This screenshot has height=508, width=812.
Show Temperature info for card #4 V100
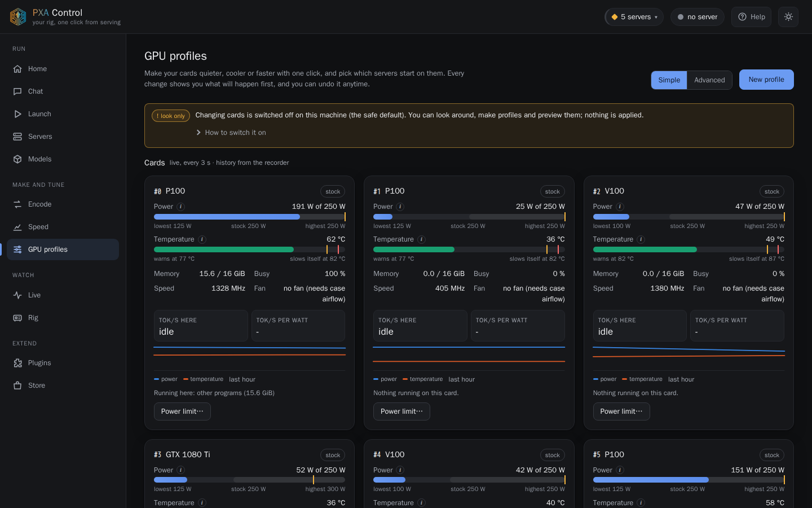[x=422, y=503]
